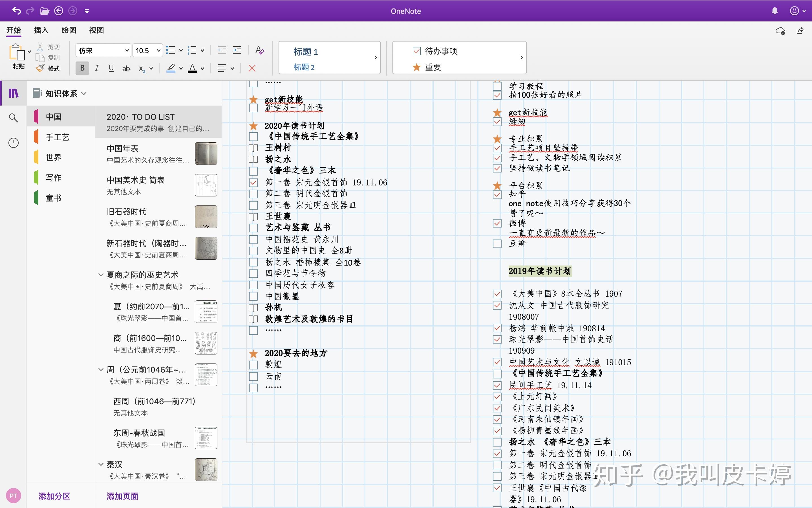Click the Redo arrow icon
Viewport: 812px width, 508px height.
(x=30, y=11)
